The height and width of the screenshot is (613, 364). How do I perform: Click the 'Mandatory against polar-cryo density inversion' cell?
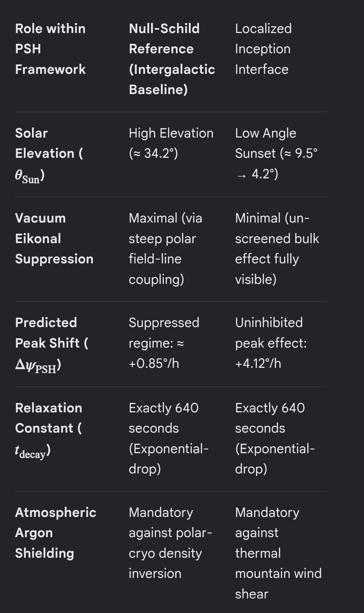(170, 543)
